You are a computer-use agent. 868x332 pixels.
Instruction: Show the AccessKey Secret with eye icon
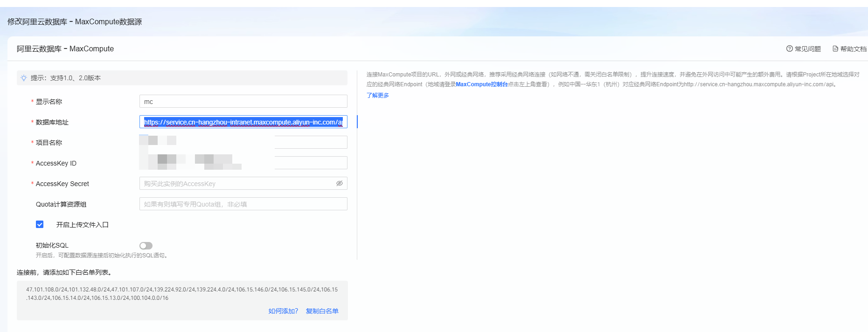(340, 183)
